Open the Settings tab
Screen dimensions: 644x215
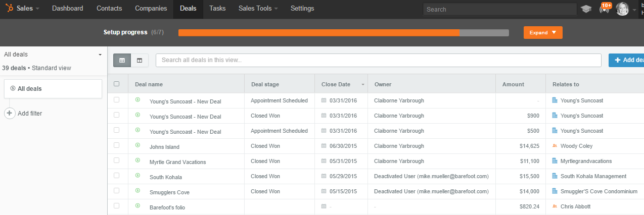(302, 9)
